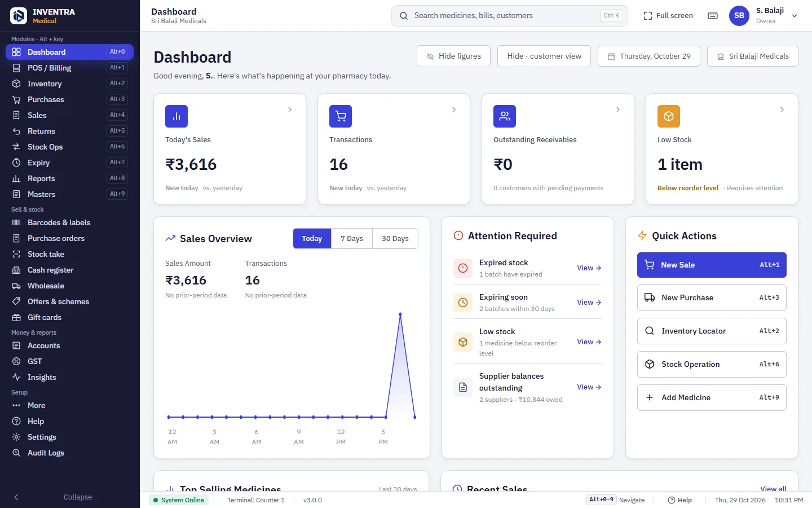Click the Expired stock alert icon

coord(463,268)
